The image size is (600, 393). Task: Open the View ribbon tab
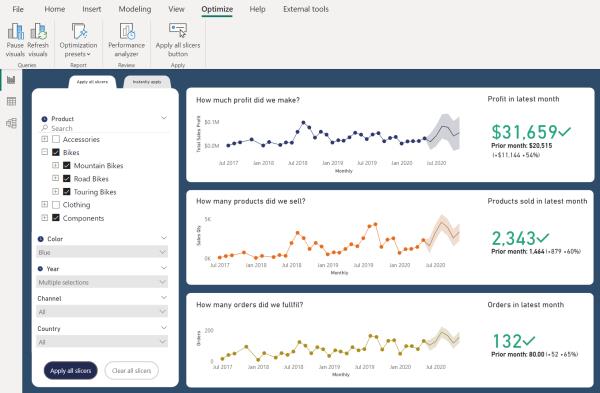click(176, 9)
